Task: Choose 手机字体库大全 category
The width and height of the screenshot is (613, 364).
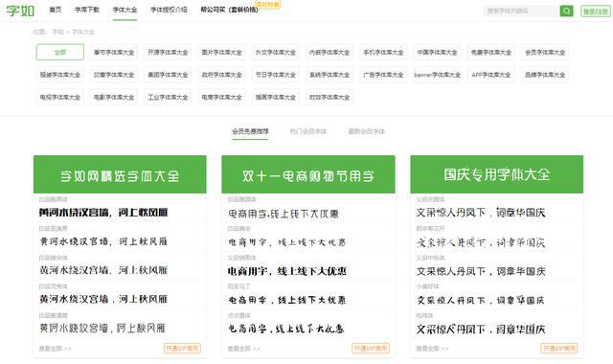Action: click(x=383, y=52)
